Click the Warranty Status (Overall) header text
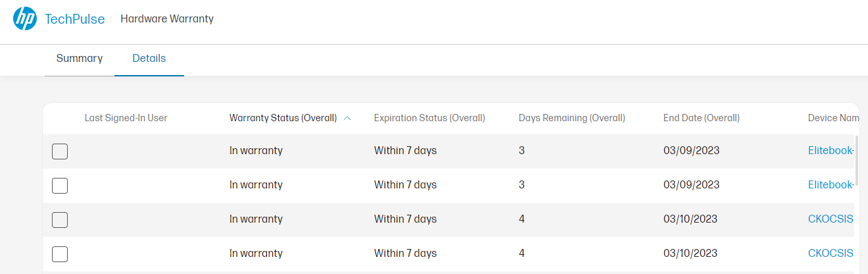Viewport: 868px width, 274px height. [x=283, y=119]
